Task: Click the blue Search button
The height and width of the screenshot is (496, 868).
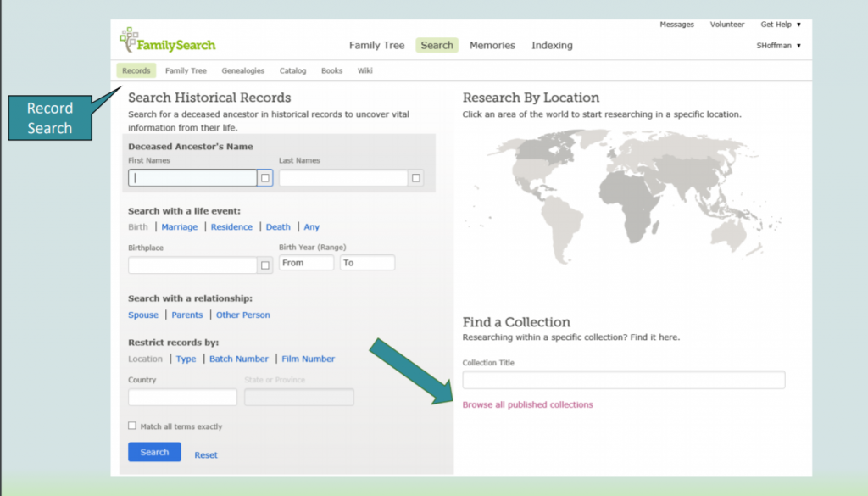Action: 154,452
